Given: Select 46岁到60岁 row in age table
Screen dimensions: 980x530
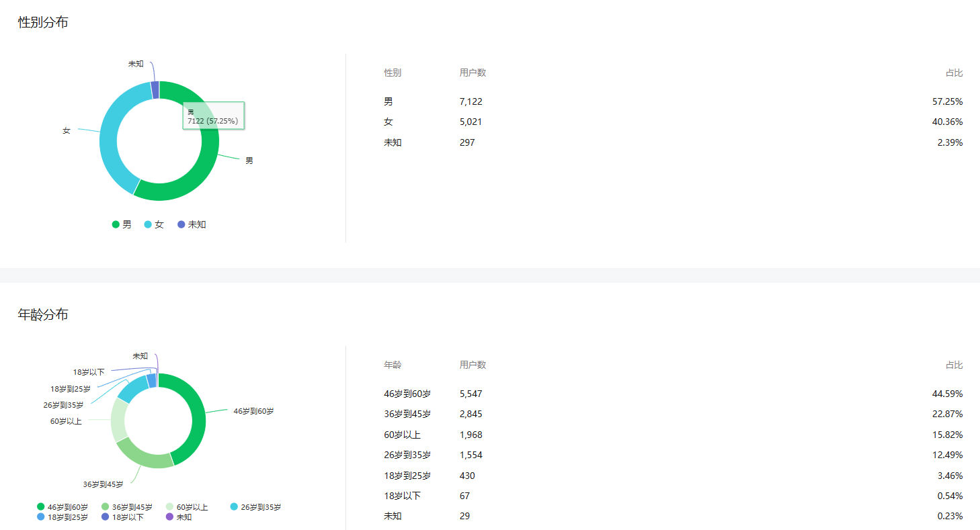Looking at the screenshot, I should coord(407,394).
